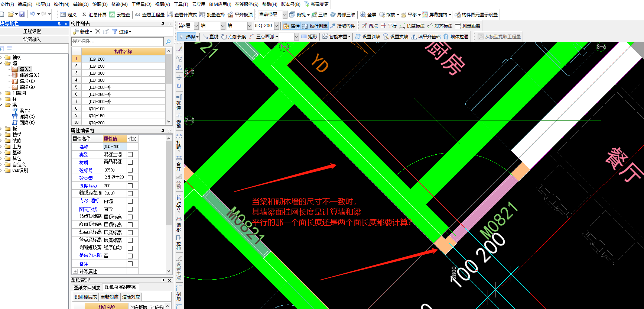Screen dimensions: 644x309
Task: Select 矩形 rectangle drawing tool
Action: coord(309,36)
